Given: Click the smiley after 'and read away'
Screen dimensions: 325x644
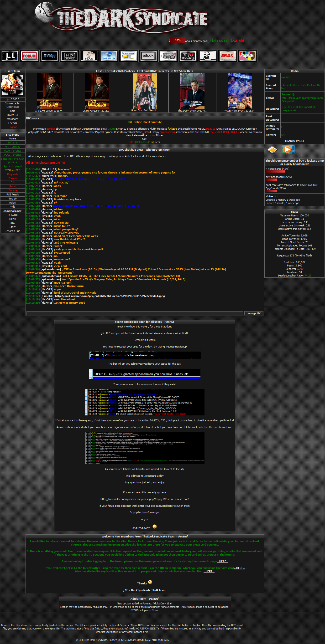Looking at the screenshot, I should (x=154, y=526).
